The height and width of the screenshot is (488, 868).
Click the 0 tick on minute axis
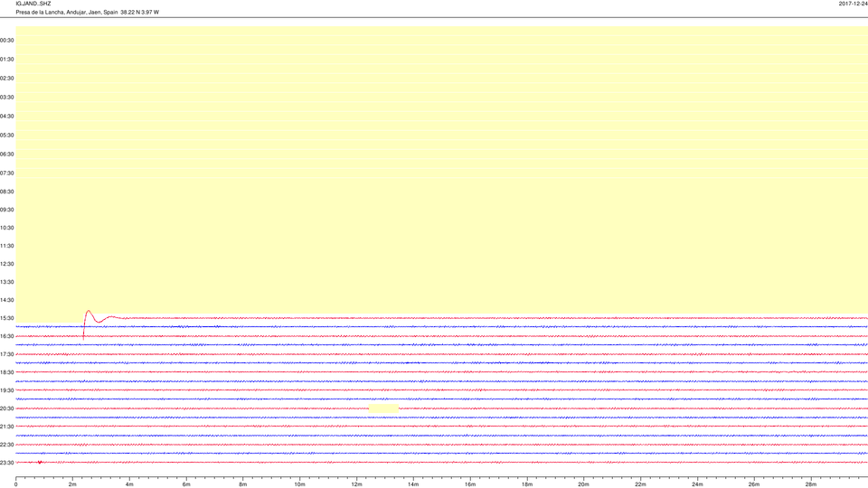tap(16, 484)
